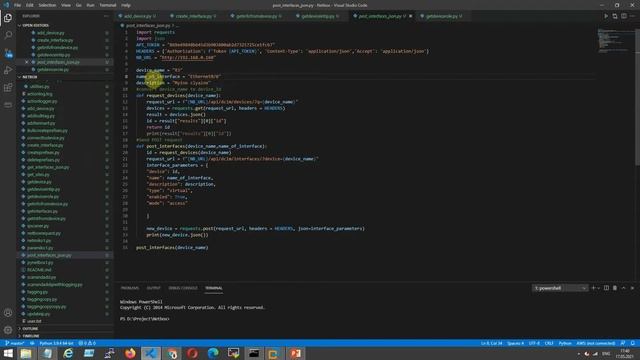Open create_interface.py in the NETBOX file tree
The height and width of the screenshot is (360, 640).
pos(45,145)
